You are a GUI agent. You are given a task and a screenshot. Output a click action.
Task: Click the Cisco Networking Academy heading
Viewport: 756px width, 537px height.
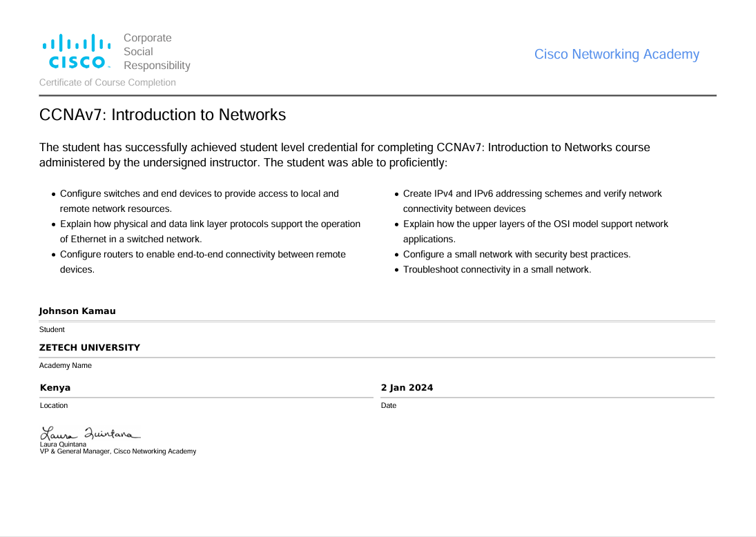point(616,55)
